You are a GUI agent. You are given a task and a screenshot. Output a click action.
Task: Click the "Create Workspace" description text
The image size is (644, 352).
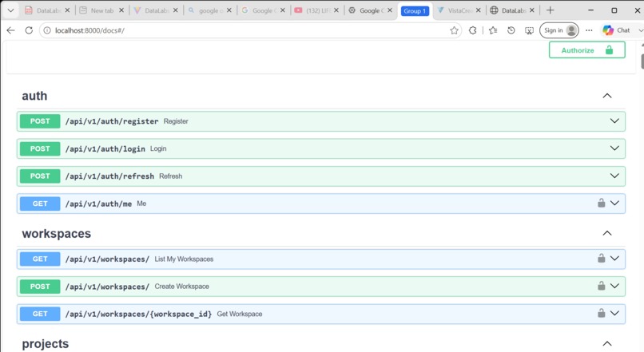(x=182, y=287)
